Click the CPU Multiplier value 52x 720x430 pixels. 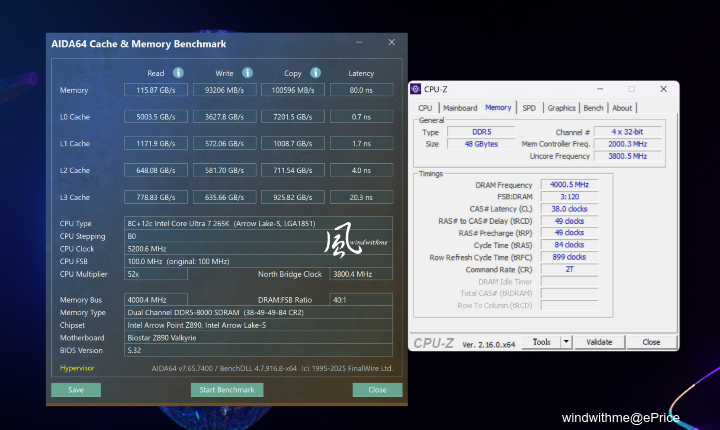[x=156, y=274]
